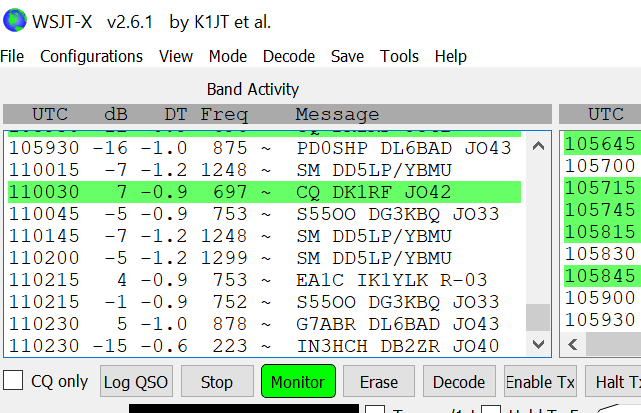Open the View menu
Viewport: 641px width, 413px height.
pyautogui.click(x=176, y=56)
